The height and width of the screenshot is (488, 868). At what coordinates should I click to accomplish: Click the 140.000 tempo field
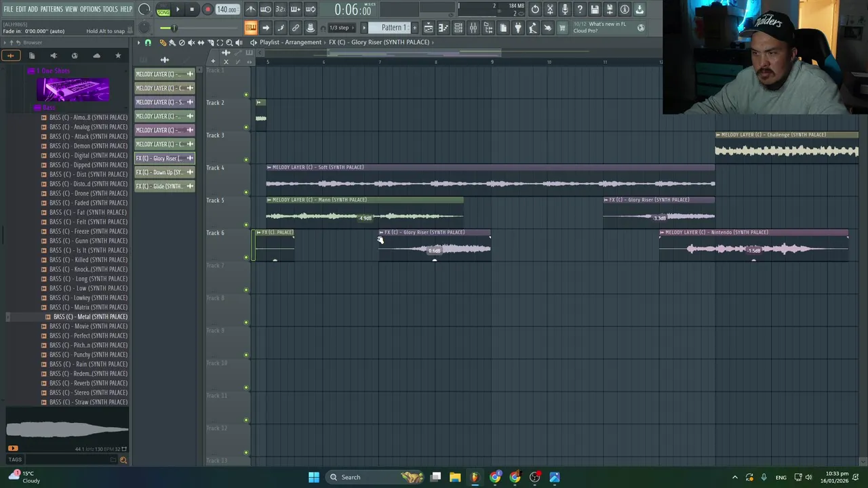point(227,9)
